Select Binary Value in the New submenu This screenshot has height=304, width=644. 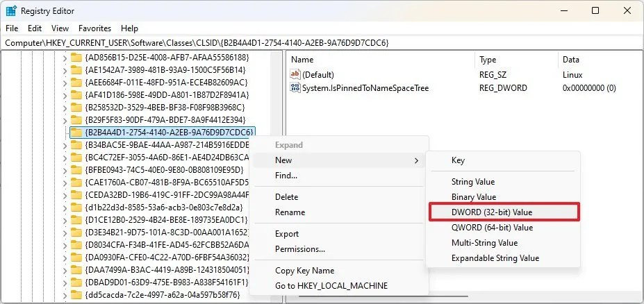coord(504,197)
